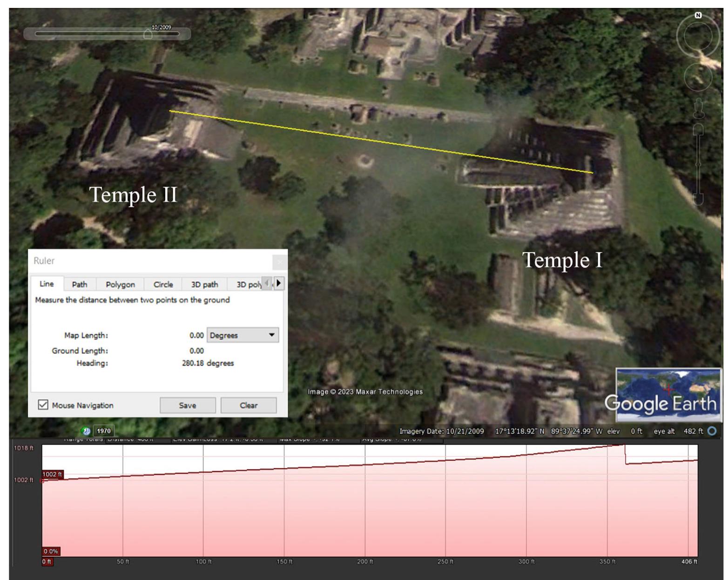Image resolution: width=728 pixels, height=580 pixels.
Task: Open the Polygon tab in Ruler
Action: point(120,284)
